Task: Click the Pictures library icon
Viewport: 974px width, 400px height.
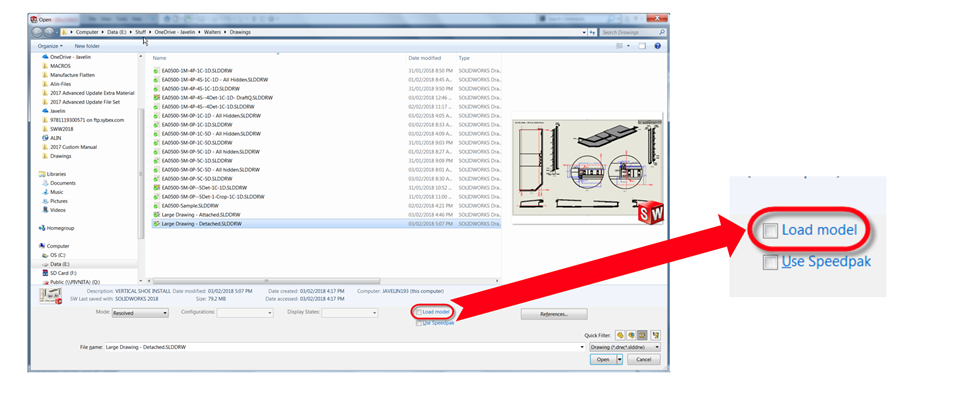Action: pos(45,201)
